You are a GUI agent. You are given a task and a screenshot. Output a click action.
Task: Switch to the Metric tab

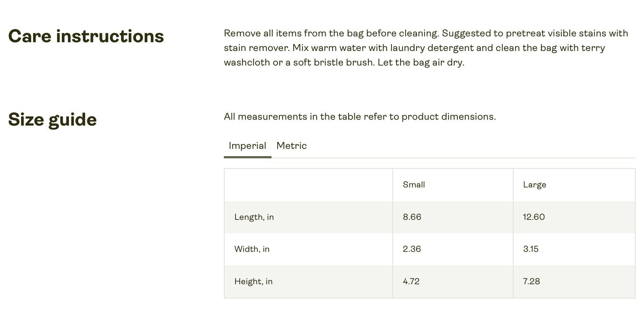[x=291, y=146]
